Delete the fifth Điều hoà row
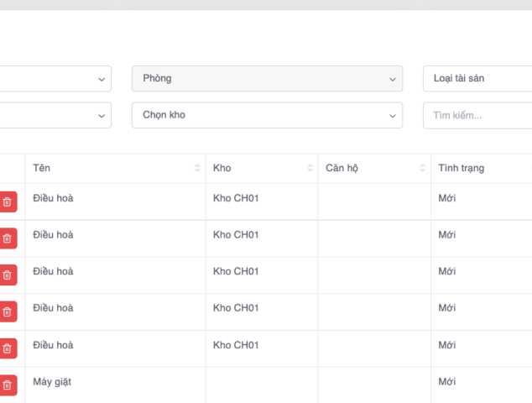The height and width of the screenshot is (403, 532). (8, 348)
